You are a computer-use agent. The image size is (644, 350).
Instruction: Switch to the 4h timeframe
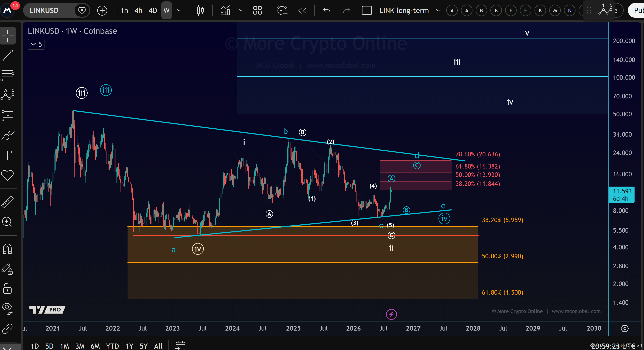(138, 11)
